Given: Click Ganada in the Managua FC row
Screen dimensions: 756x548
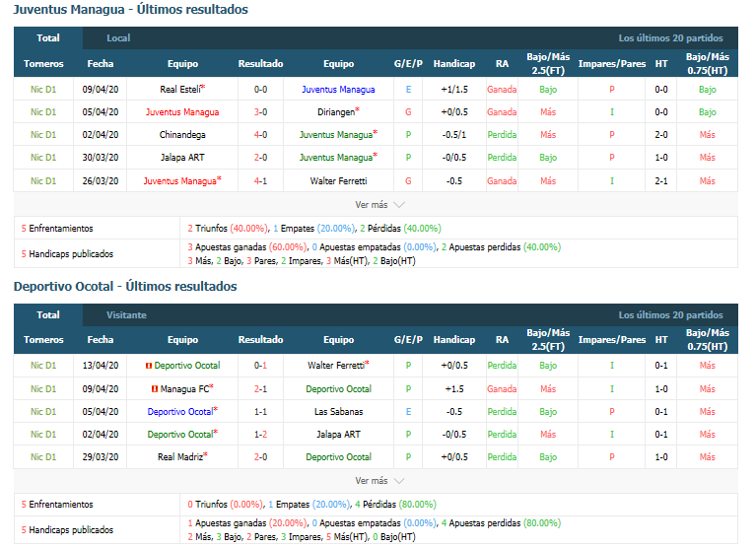Looking at the screenshot, I should pyautogui.click(x=502, y=389).
